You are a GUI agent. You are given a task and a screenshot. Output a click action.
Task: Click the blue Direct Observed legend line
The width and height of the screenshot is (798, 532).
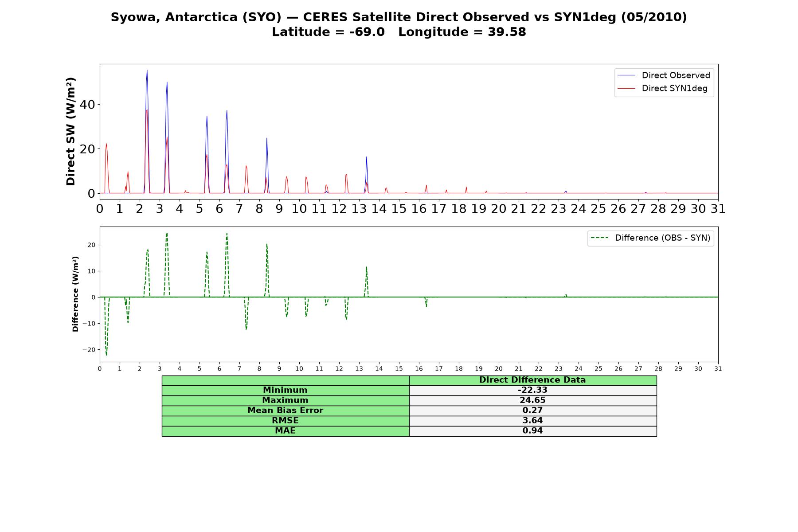(x=626, y=75)
